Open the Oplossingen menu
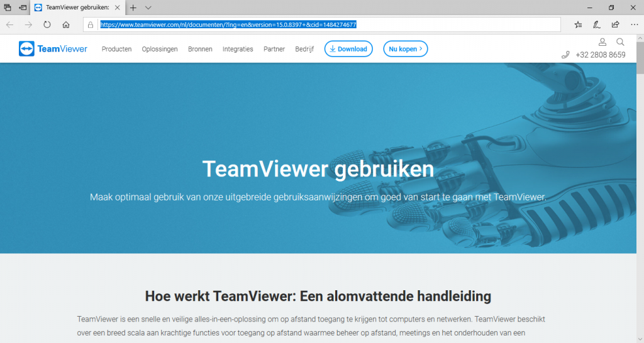This screenshot has height=343, width=644. (x=160, y=49)
